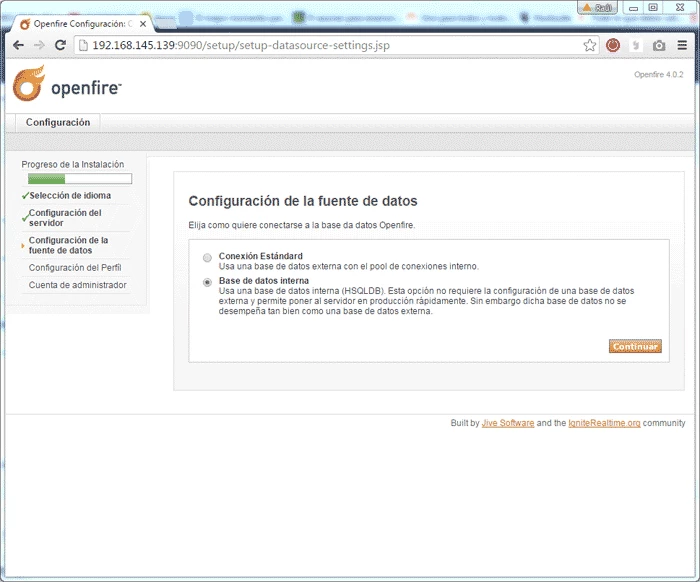This screenshot has height=582, width=700.
Task: Click the grey extension icon beside the power icon
Action: [x=636, y=45]
